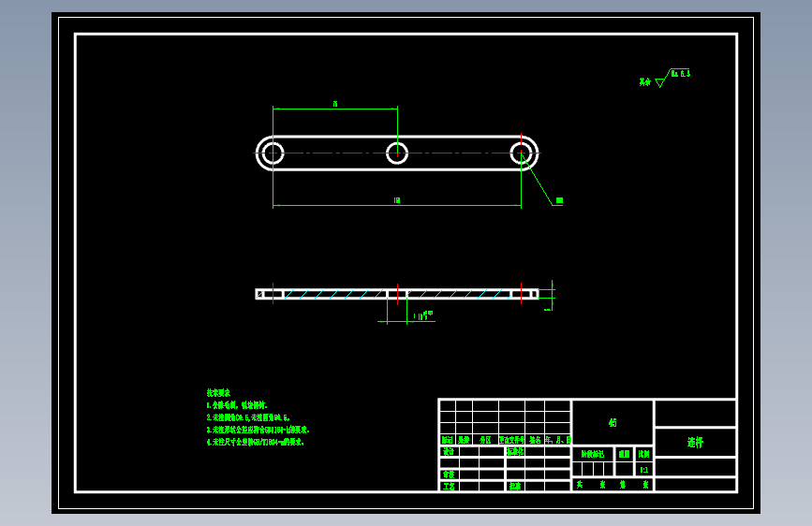Click the hole dimension text below section view
Viewport: 812px width, 526px height.
tap(423, 315)
